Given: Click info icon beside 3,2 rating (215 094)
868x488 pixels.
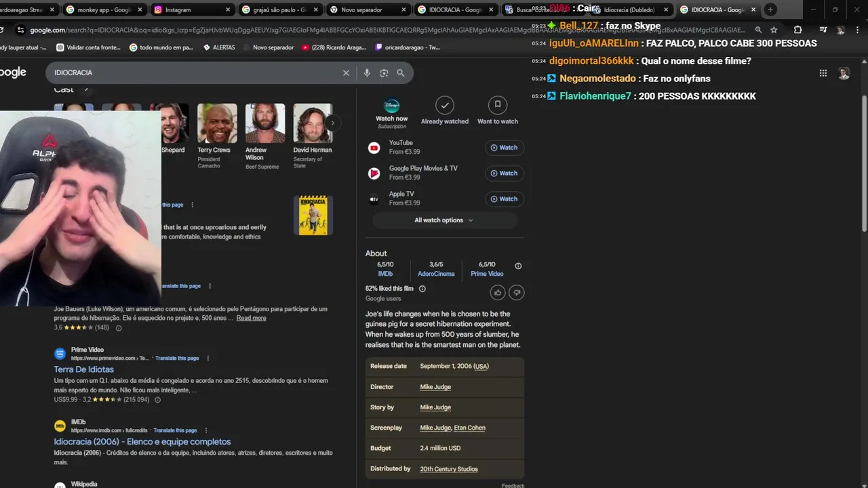Looking at the screenshot, I should [x=157, y=400].
